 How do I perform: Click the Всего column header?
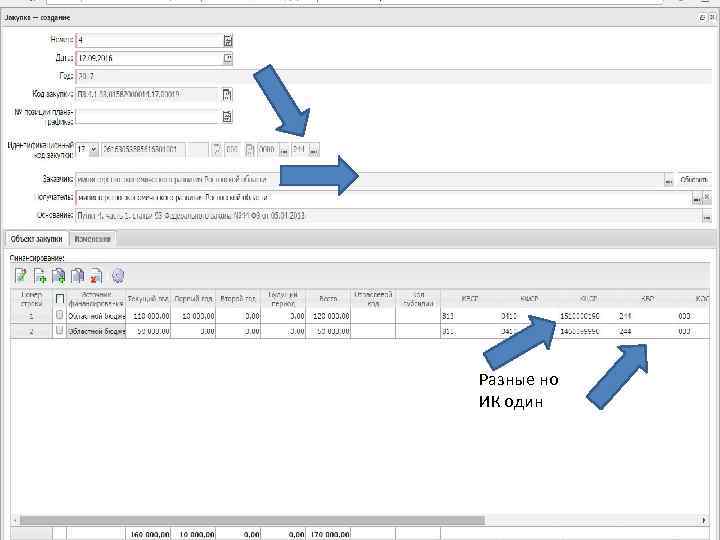[x=328, y=299]
